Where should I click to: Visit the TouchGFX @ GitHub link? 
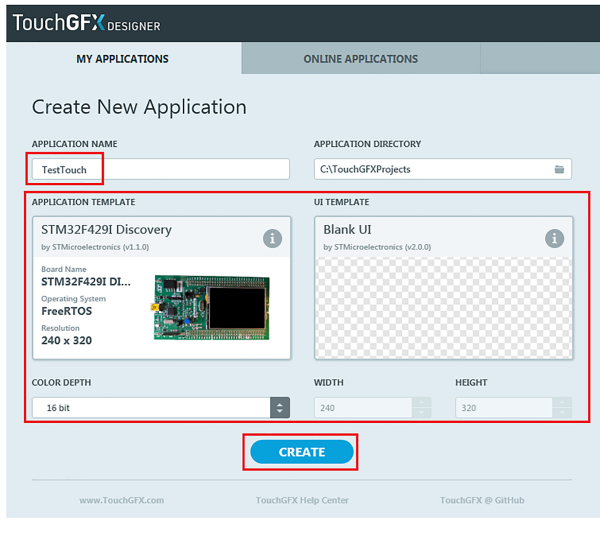click(482, 500)
